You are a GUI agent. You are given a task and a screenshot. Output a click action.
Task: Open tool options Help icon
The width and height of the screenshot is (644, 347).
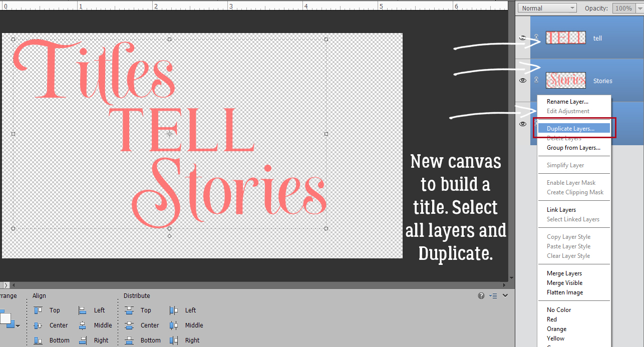point(481,296)
